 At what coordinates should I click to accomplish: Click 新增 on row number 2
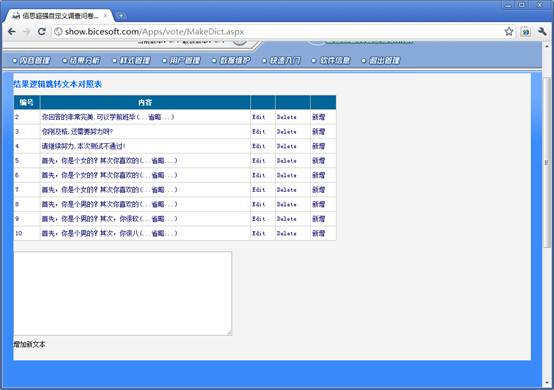pos(318,117)
